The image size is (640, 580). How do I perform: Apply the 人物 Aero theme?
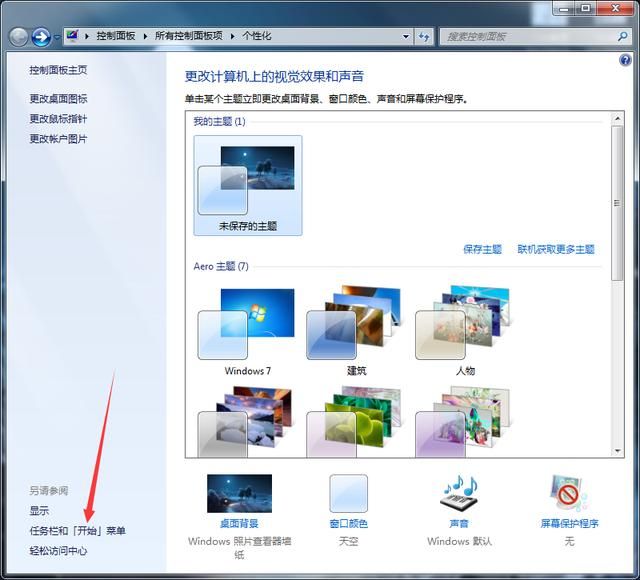pos(465,331)
